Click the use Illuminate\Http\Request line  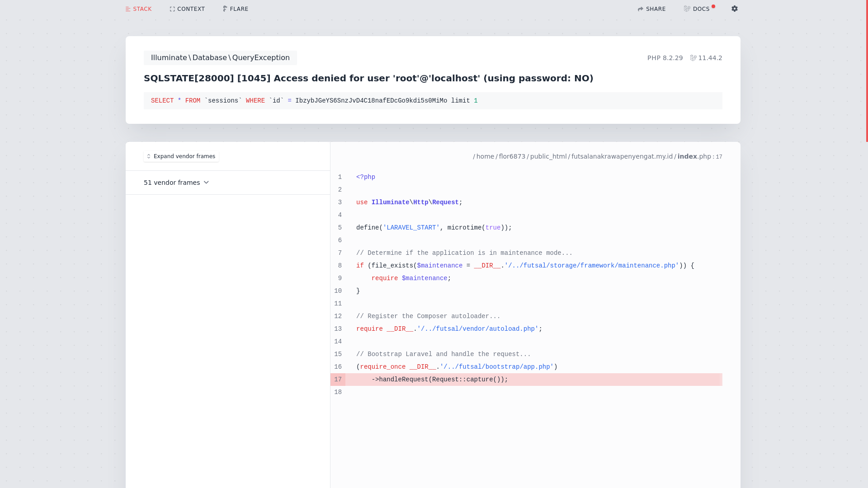click(409, 202)
